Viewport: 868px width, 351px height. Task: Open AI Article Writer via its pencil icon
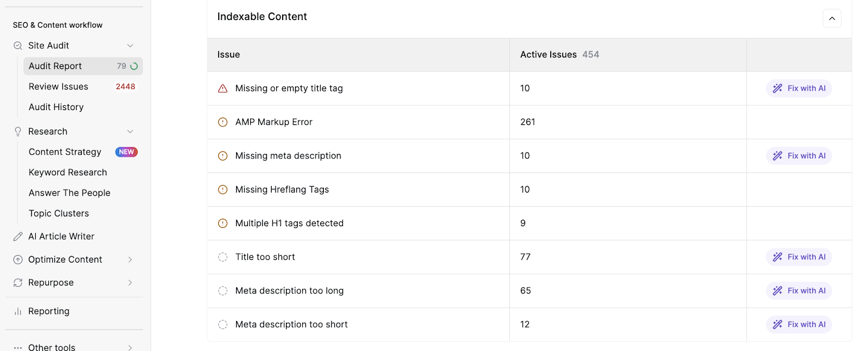pyautogui.click(x=17, y=236)
